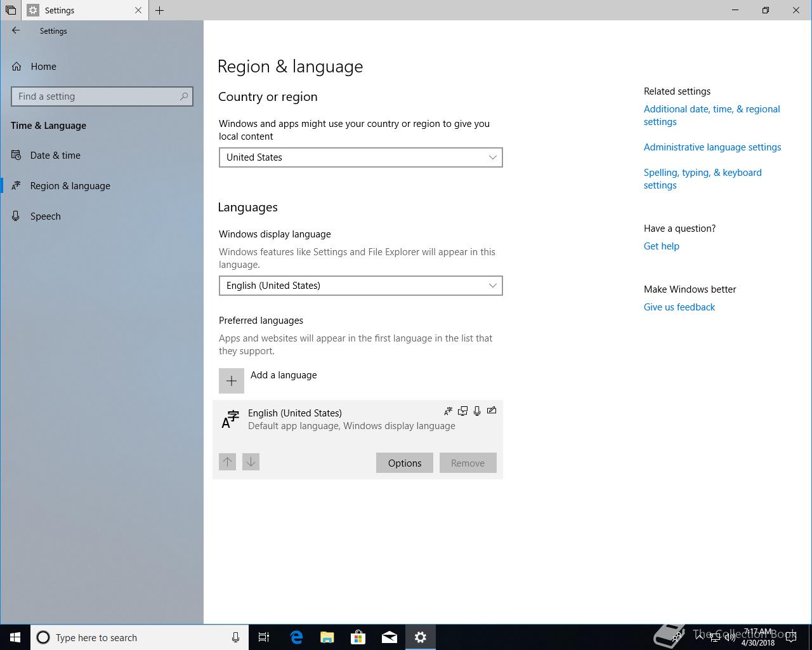The width and height of the screenshot is (812, 650).
Task: Move the language up with the up arrow
Action: tap(228, 462)
